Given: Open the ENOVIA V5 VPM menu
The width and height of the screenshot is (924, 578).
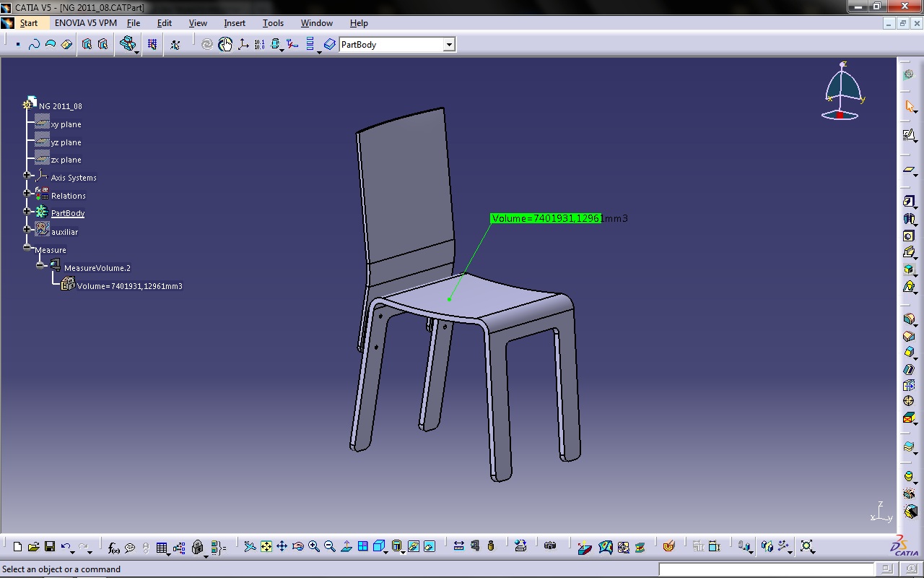Looking at the screenshot, I should 86,23.
